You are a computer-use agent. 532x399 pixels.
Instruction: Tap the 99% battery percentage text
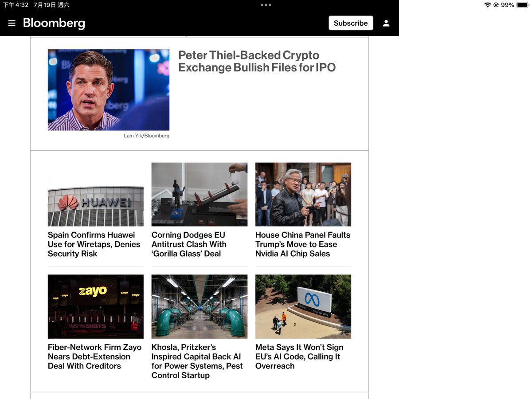coord(508,5)
